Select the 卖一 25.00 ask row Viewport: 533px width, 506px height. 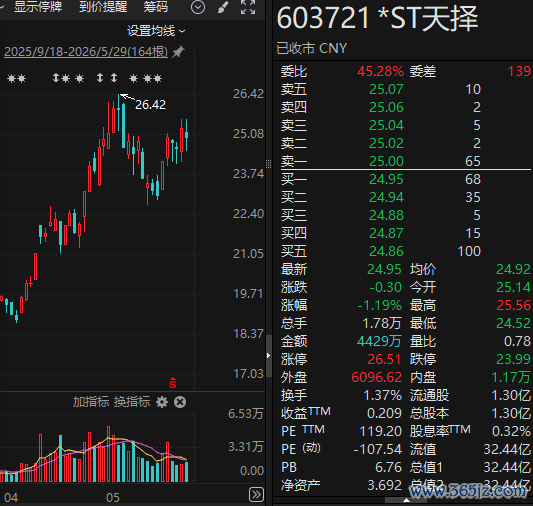point(405,161)
